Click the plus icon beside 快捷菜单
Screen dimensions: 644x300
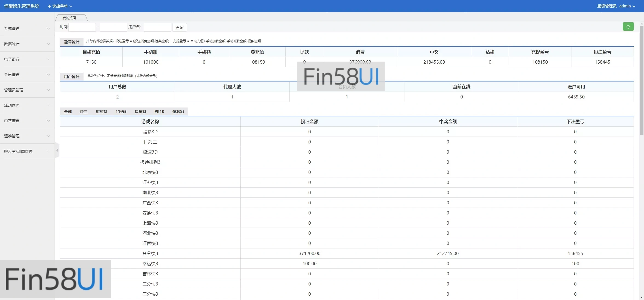coord(49,6)
